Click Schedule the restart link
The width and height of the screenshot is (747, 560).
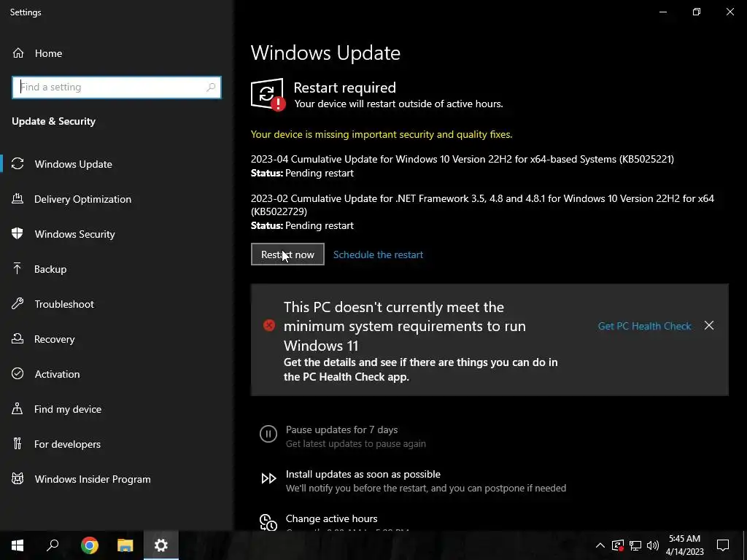(x=378, y=254)
